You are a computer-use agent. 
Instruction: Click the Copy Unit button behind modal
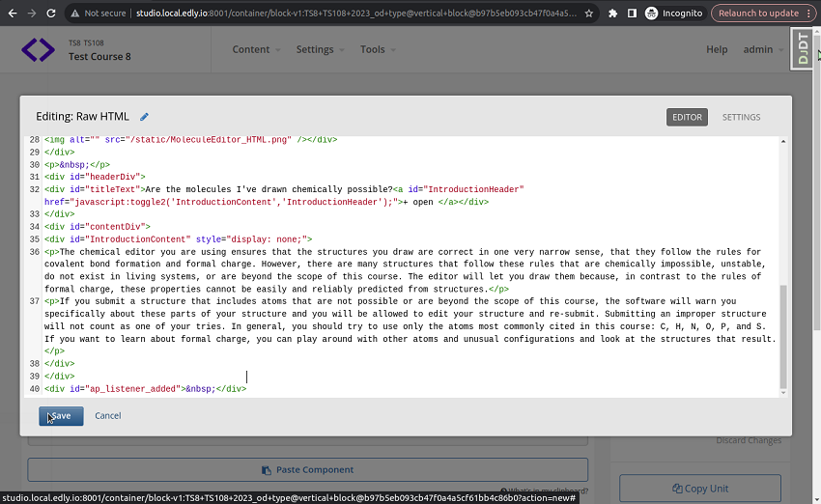click(x=700, y=489)
